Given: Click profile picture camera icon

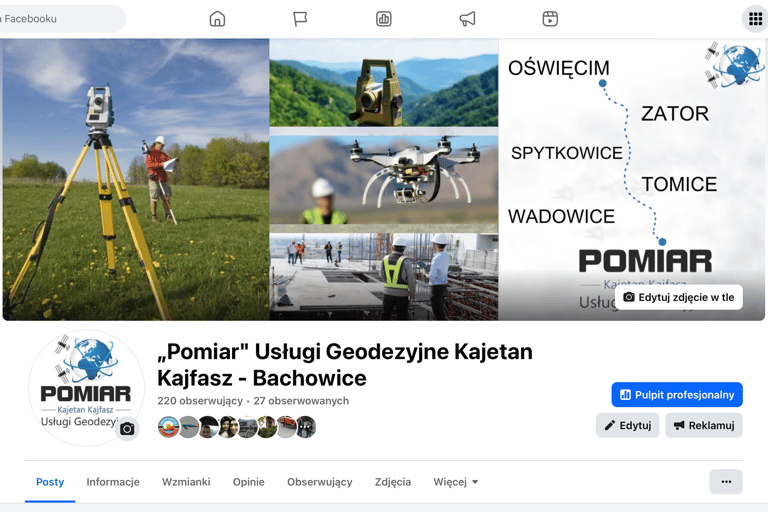Looking at the screenshot, I should tap(127, 429).
